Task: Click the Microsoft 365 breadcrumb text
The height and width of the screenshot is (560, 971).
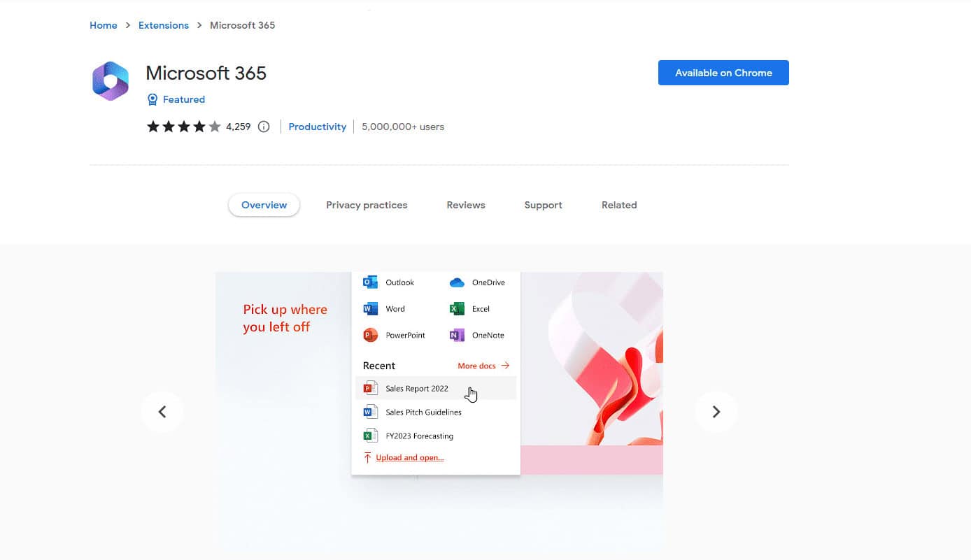Action: (x=243, y=25)
